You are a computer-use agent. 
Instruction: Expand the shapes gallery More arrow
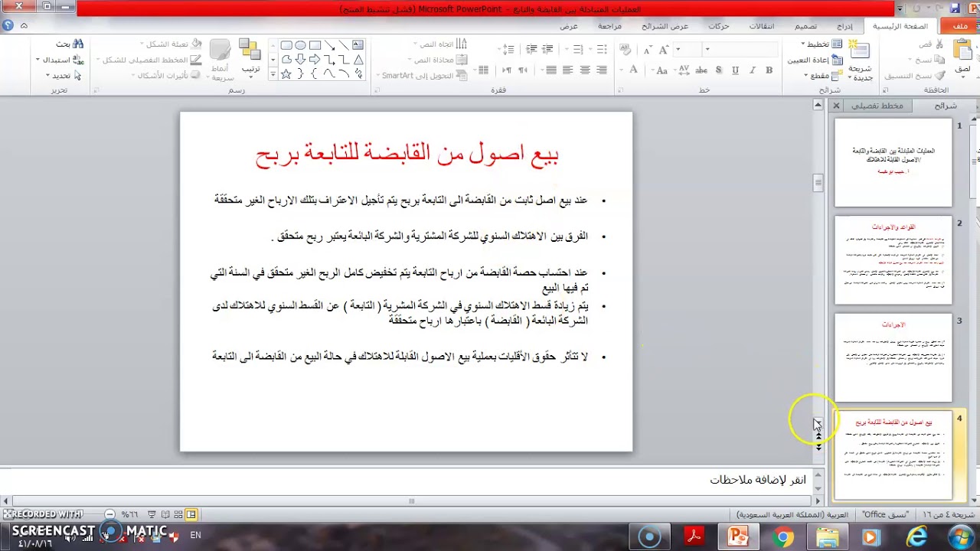pyautogui.click(x=273, y=76)
